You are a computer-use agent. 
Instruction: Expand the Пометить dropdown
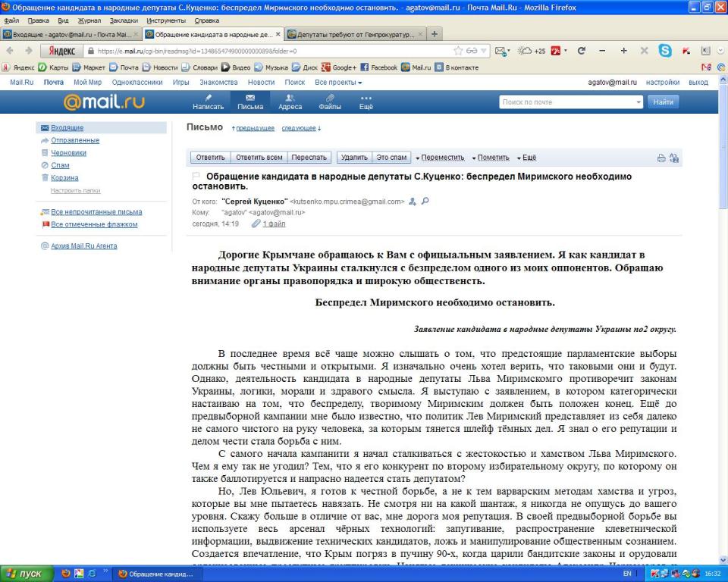point(491,158)
